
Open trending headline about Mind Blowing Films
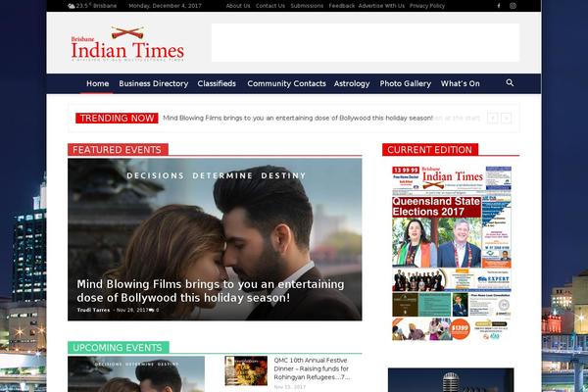point(298,119)
